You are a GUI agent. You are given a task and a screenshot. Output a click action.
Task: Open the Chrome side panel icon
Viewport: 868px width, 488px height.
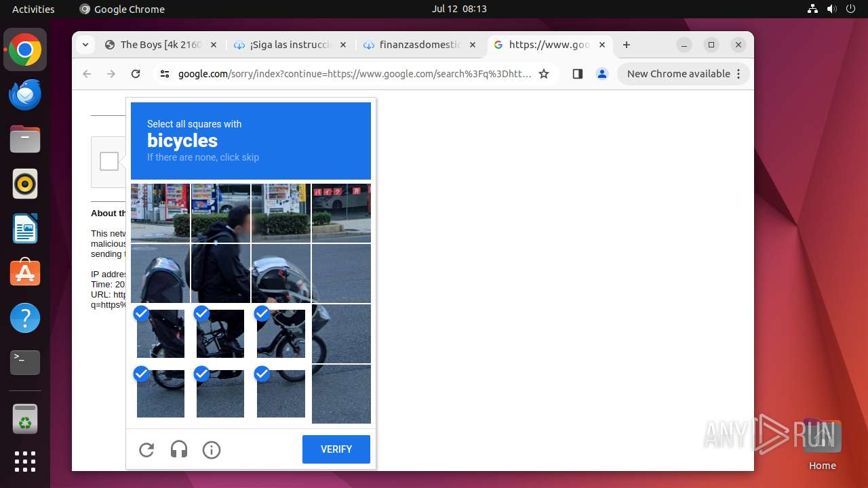(x=578, y=74)
